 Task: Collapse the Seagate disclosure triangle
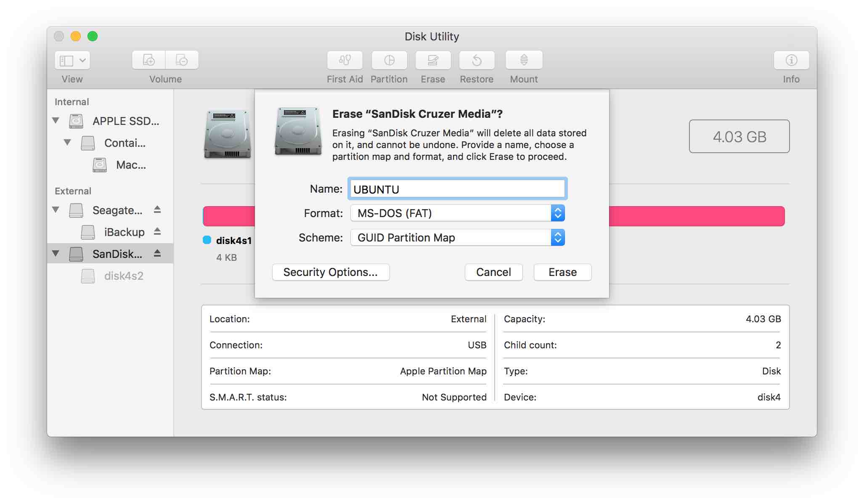(56, 210)
